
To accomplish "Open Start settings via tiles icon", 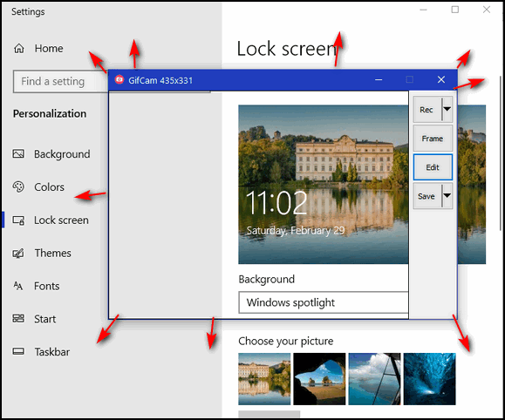I will click(x=18, y=319).
